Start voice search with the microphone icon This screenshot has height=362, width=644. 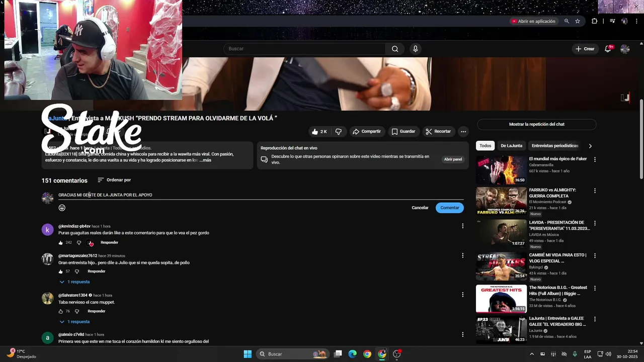click(415, 49)
